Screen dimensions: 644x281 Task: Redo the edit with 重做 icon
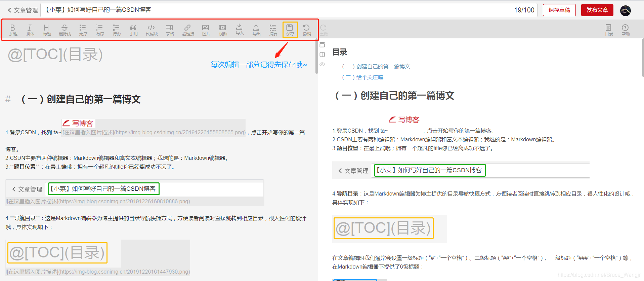click(x=324, y=30)
